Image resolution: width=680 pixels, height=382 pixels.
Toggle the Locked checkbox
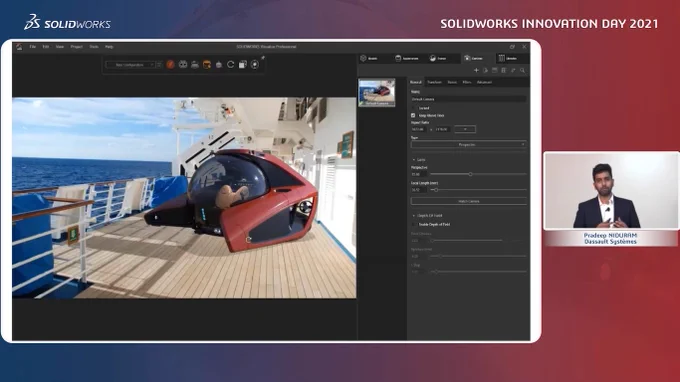tap(413, 108)
